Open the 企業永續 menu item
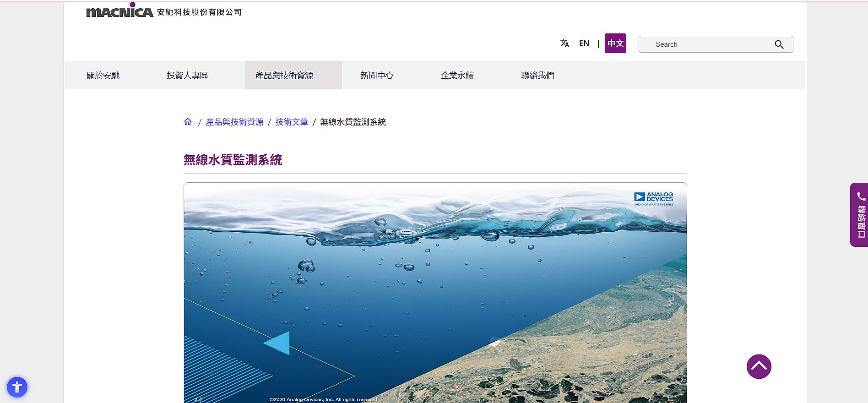868x403 pixels. click(457, 76)
